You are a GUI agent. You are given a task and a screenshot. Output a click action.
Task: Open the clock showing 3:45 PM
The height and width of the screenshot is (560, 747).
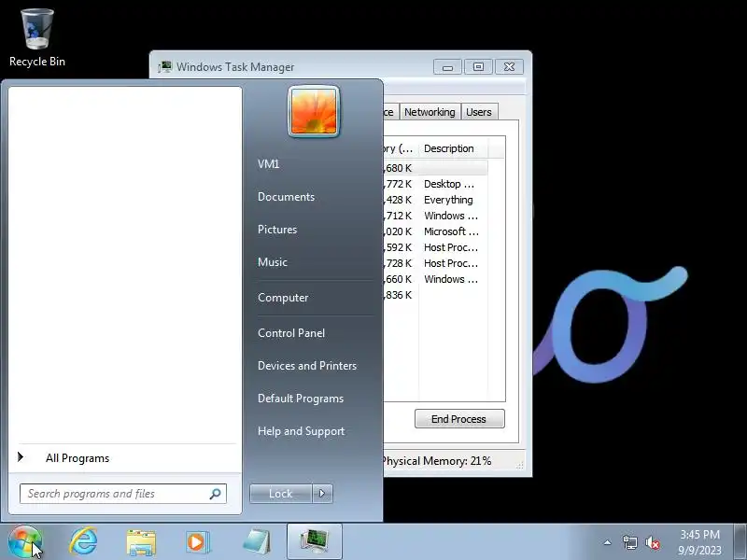(x=699, y=542)
